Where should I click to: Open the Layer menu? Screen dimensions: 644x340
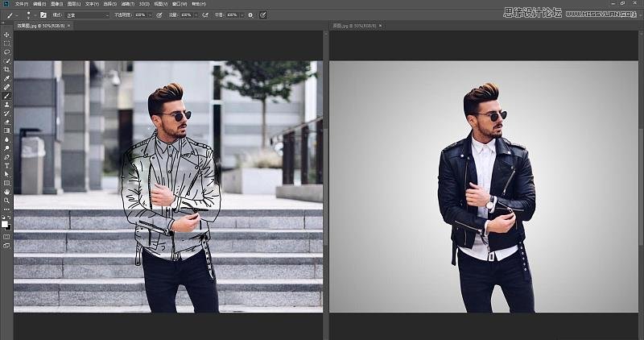pos(74,4)
